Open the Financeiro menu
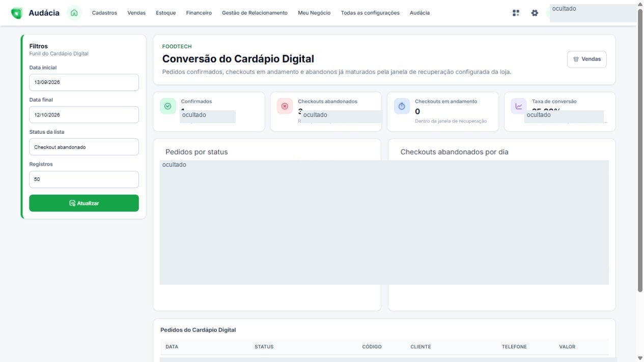 199,13
